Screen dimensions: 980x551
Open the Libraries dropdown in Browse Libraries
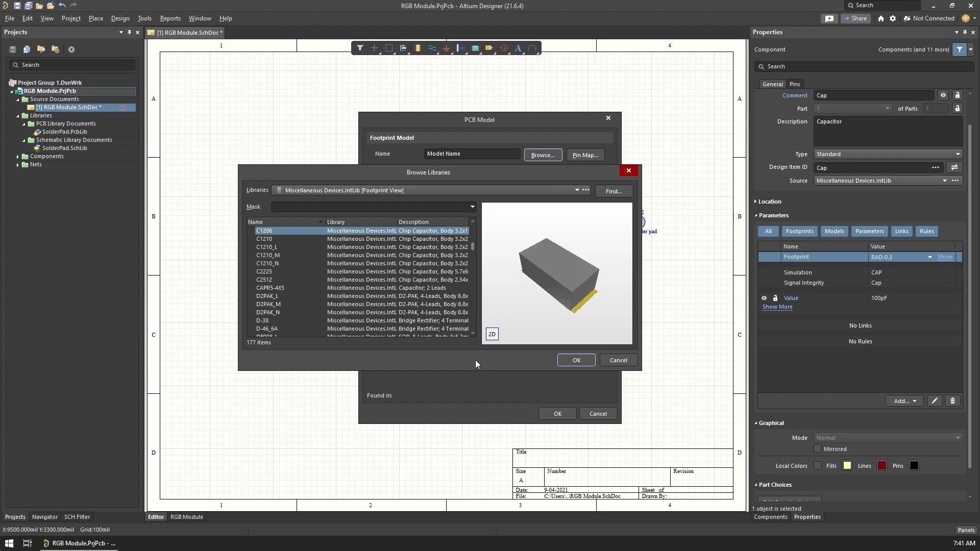pyautogui.click(x=577, y=190)
